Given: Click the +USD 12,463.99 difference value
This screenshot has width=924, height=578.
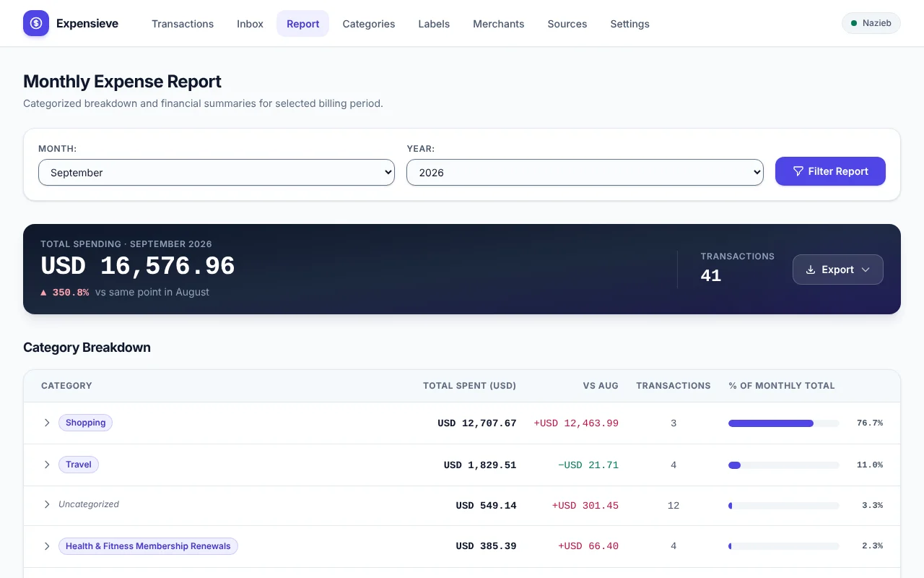Looking at the screenshot, I should coord(576,423).
